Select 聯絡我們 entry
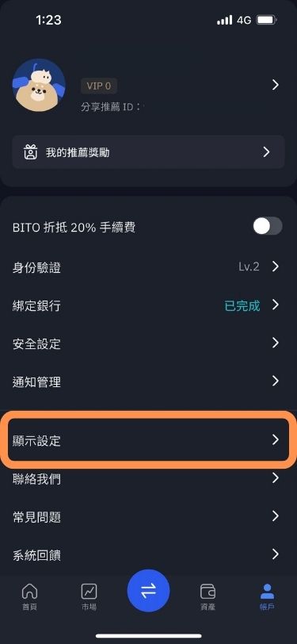The width and height of the screenshot is (297, 644). pyautogui.click(x=149, y=478)
